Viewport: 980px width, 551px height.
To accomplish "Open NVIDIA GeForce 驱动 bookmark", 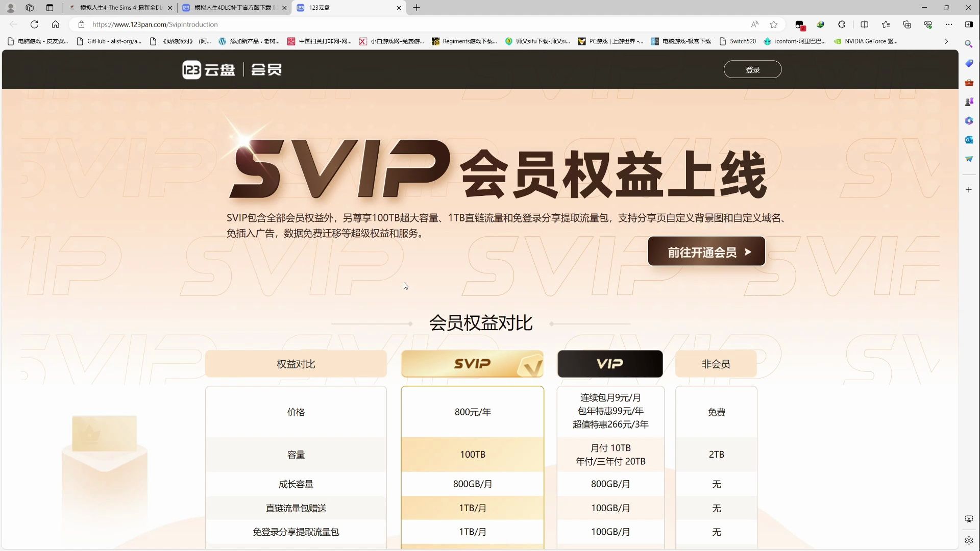I will pos(866,41).
